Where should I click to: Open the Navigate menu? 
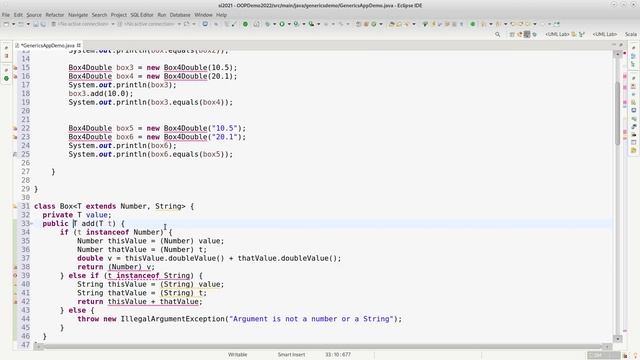click(x=78, y=15)
